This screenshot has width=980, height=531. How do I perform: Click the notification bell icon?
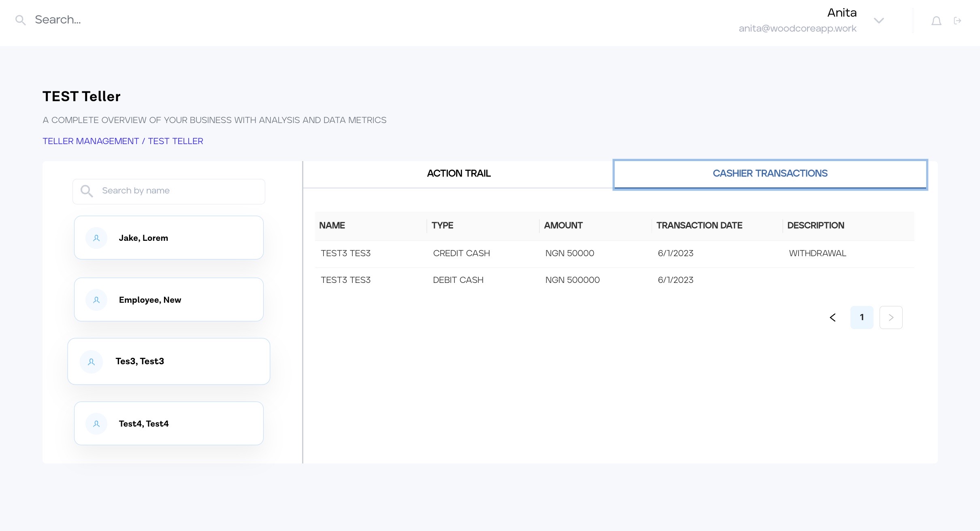tap(936, 21)
